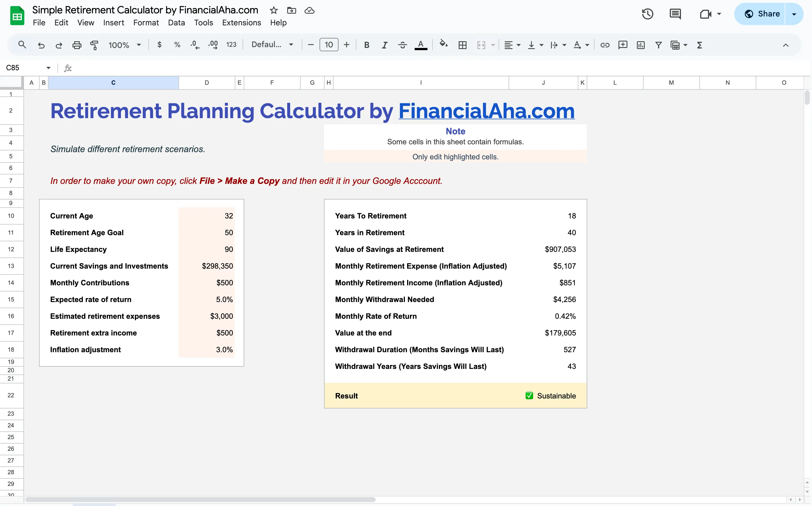Expand Share options dropdown arrow
Screen dimensions: 812x506
click(794, 14)
